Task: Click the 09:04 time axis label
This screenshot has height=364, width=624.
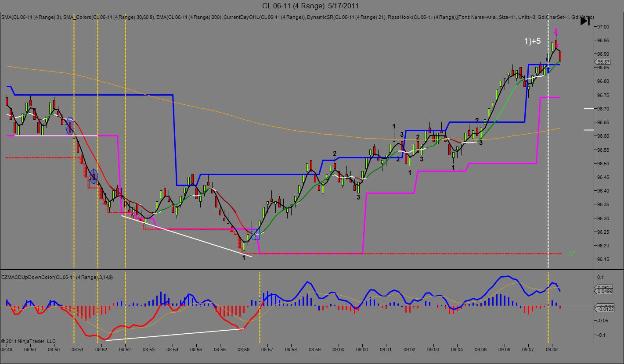Action: [457, 350]
